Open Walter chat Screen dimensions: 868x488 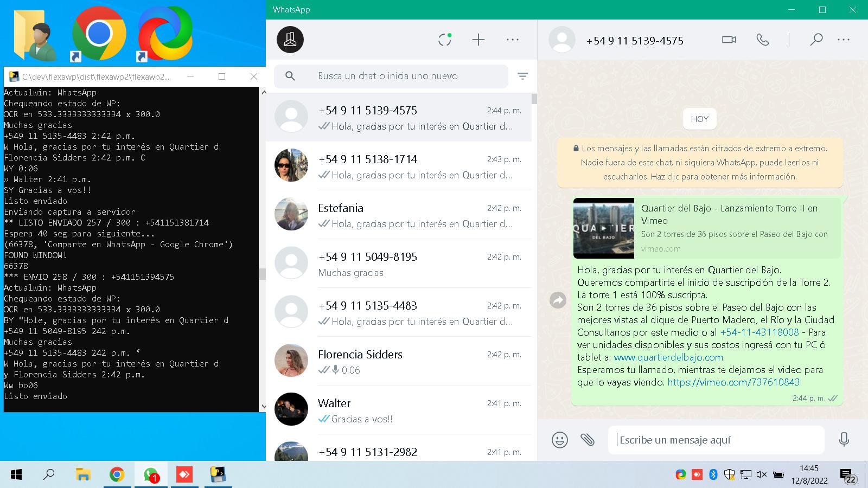tap(399, 410)
